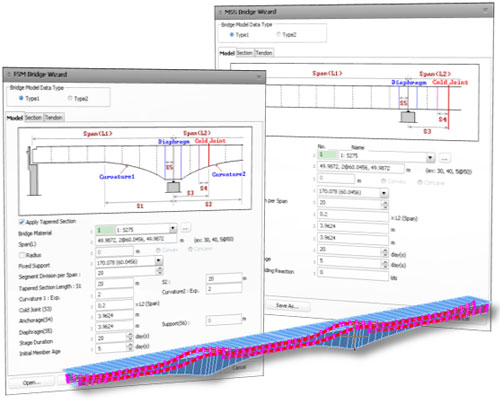Open material Name dropdown in MSS wizard

430,157
